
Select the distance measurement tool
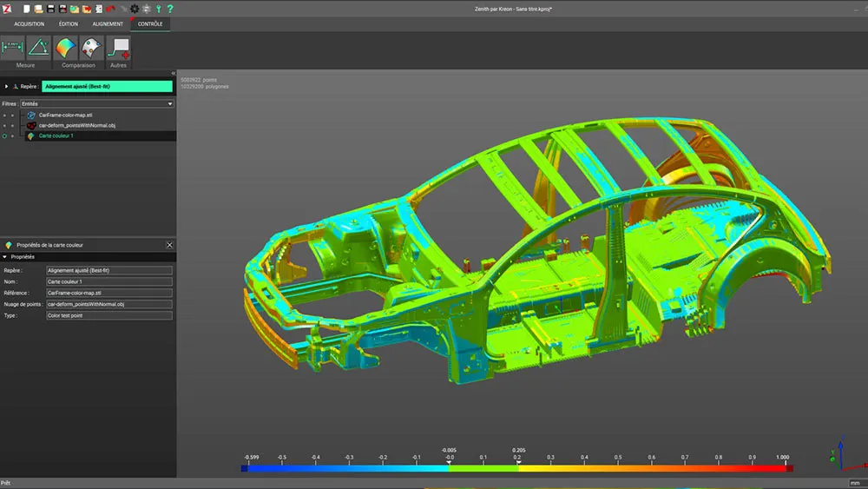tap(13, 48)
